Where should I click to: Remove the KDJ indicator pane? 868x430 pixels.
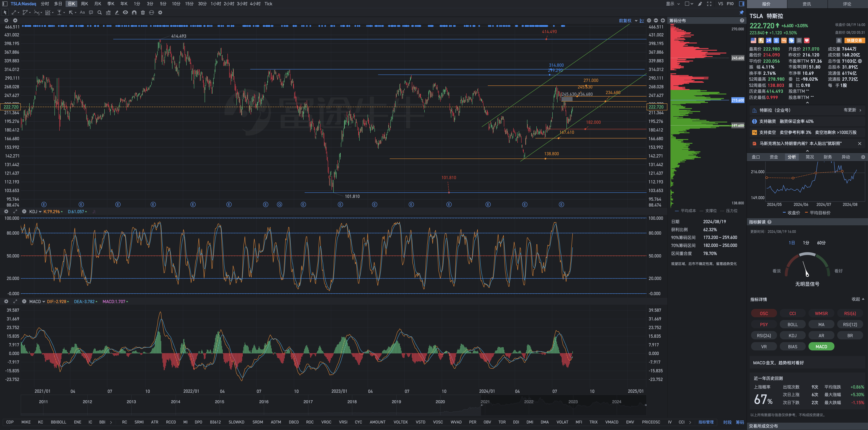coord(24,212)
